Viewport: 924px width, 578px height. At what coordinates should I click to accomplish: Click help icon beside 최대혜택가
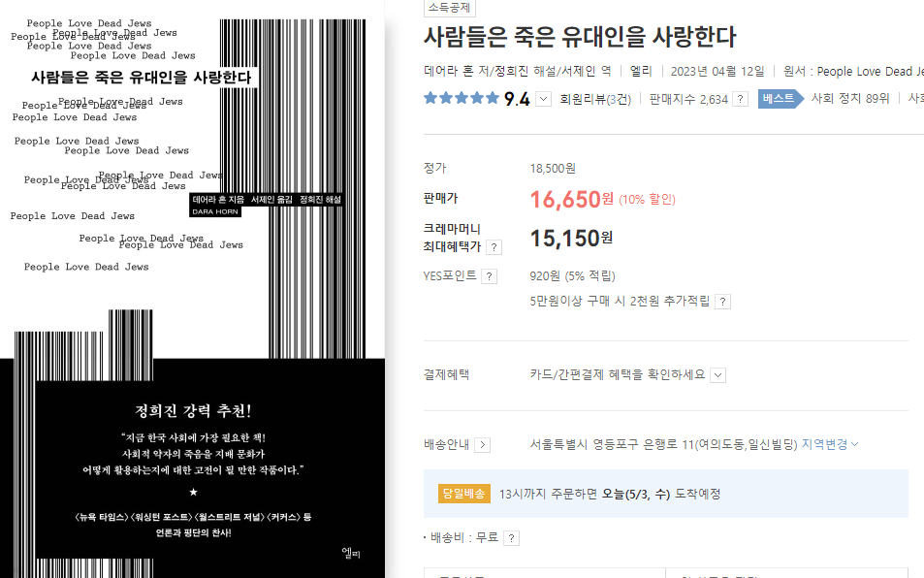click(x=494, y=247)
